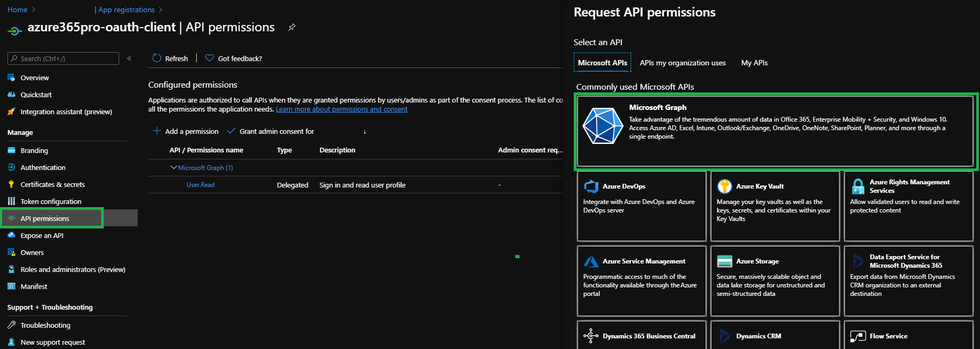
Task: Click the Description column header
Action: (338, 150)
